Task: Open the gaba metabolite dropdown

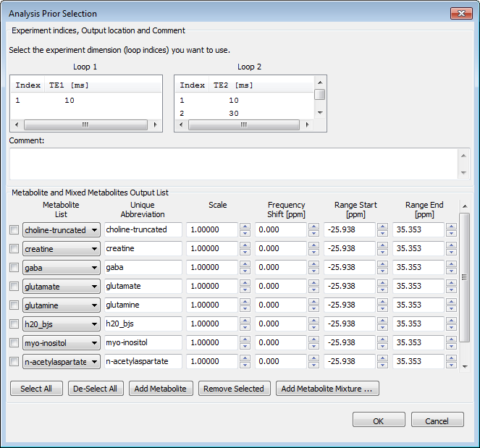Action: click(x=62, y=268)
